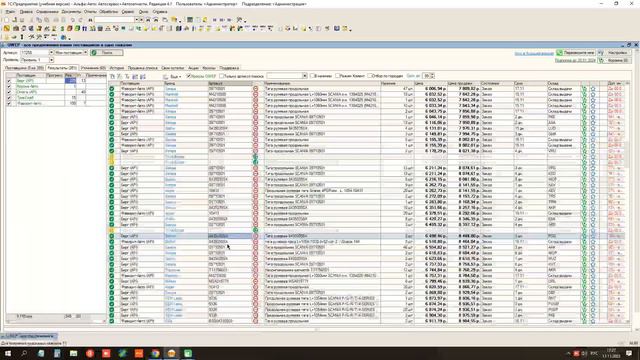The image size is (640, 360).
Task: Click the stepper arrows next to value 30
Action: click(432, 76)
